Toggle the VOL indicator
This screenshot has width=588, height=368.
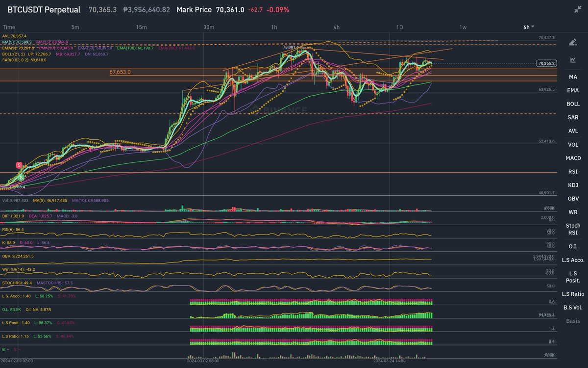tap(573, 145)
